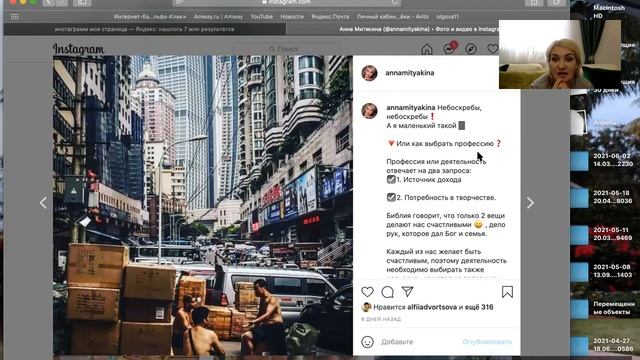Open the Яндекс.Почта bookmark
This screenshot has height=360, width=640.
coord(330,17)
